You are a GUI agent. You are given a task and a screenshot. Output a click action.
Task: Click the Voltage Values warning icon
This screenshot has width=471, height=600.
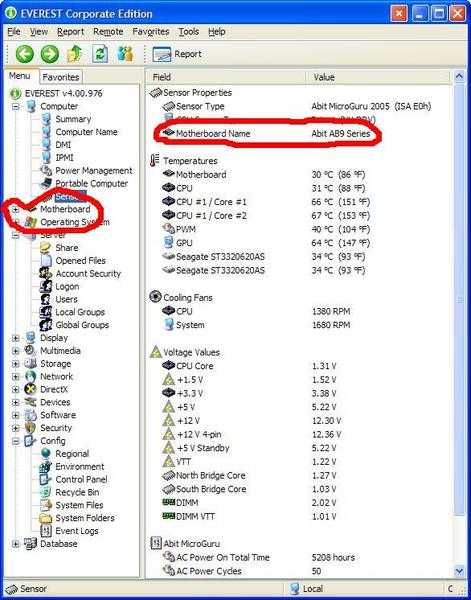pos(155,352)
